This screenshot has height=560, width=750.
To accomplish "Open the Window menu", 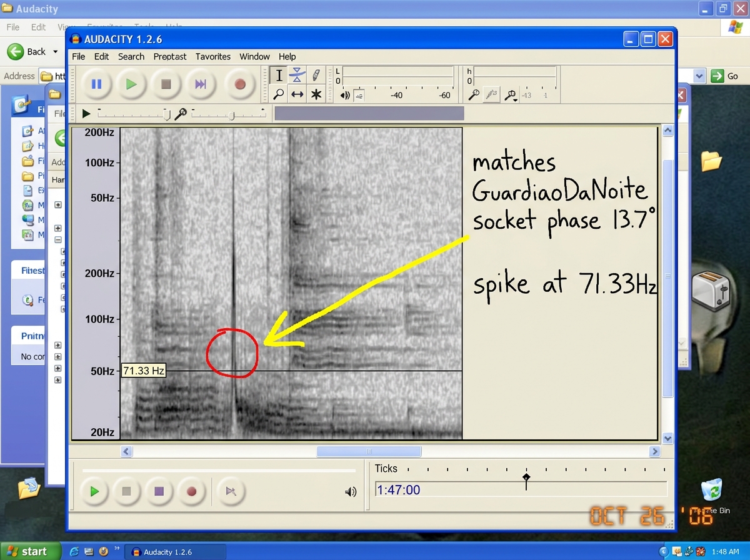I will [x=254, y=56].
